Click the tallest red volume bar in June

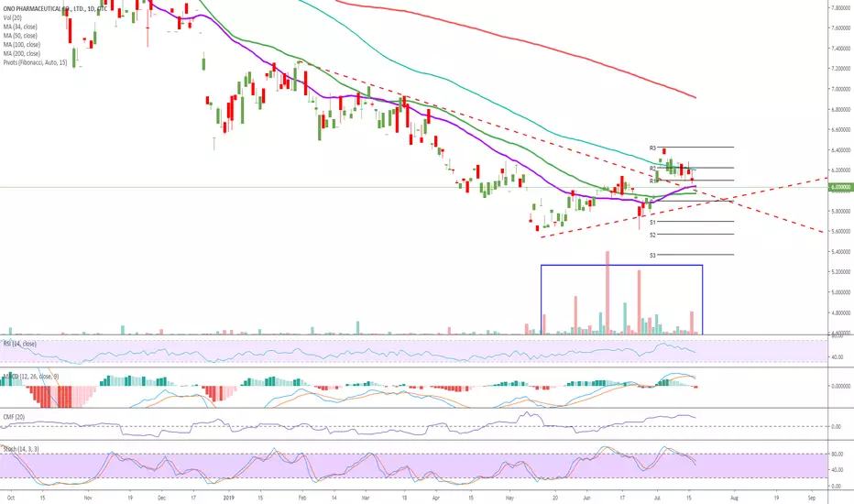[x=608, y=292]
